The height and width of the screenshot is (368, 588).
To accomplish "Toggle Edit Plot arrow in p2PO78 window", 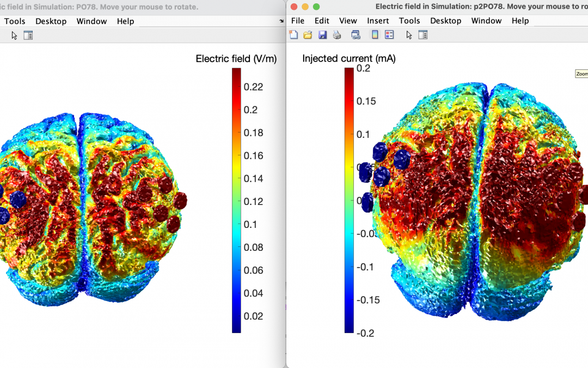I will (408, 35).
